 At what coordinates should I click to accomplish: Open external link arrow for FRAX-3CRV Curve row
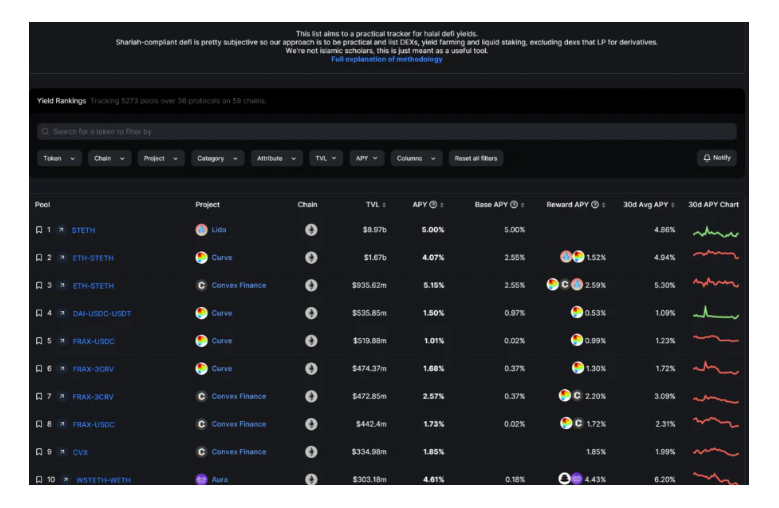tap(62, 369)
